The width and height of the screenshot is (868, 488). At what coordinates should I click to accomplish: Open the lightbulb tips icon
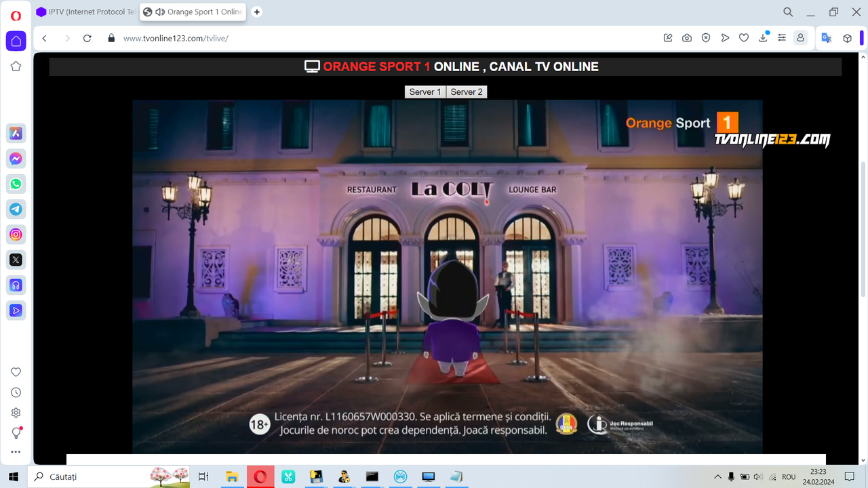16,433
